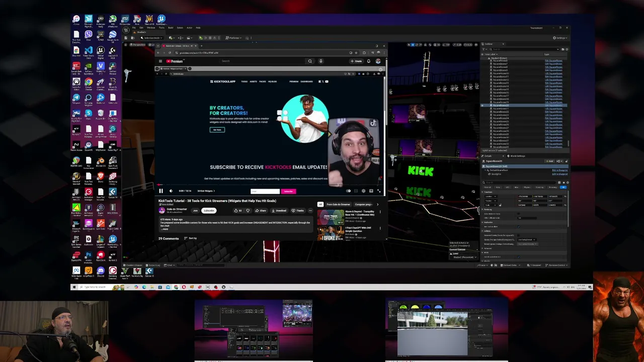Focus the YouTube search field
This screenshot has height=362, width=644.
coord(262,61)
